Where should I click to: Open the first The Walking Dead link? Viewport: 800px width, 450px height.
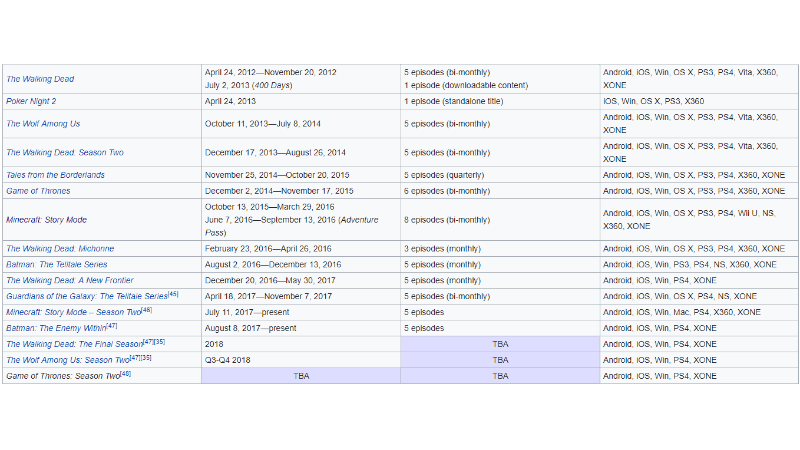(40, 79)
